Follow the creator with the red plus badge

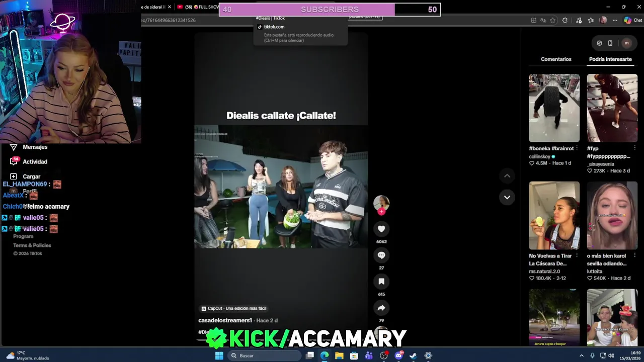click(x=381, y=212)
